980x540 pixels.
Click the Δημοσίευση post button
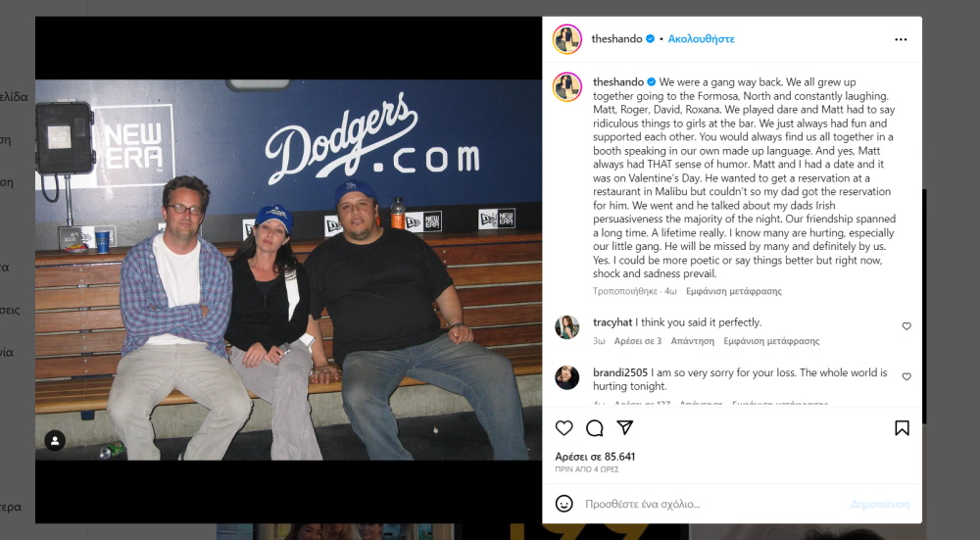point(880,505)
